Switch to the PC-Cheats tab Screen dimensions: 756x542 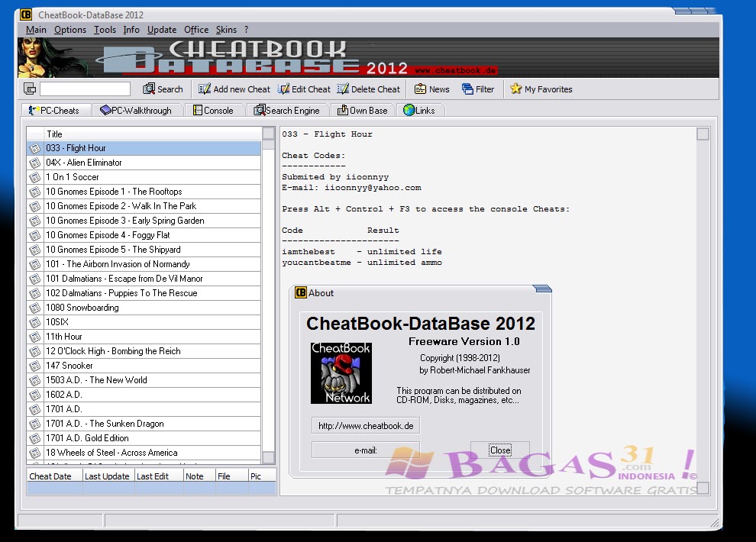pos(57,111)
